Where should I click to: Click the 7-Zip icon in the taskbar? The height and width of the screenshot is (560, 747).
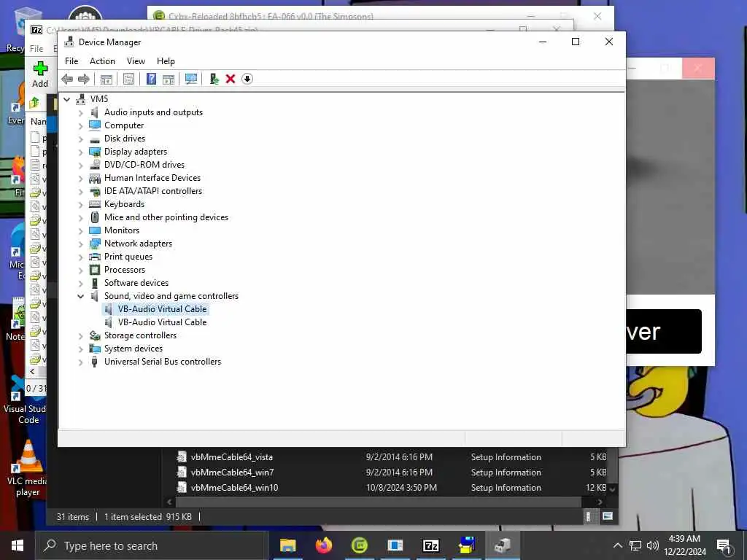430,545
